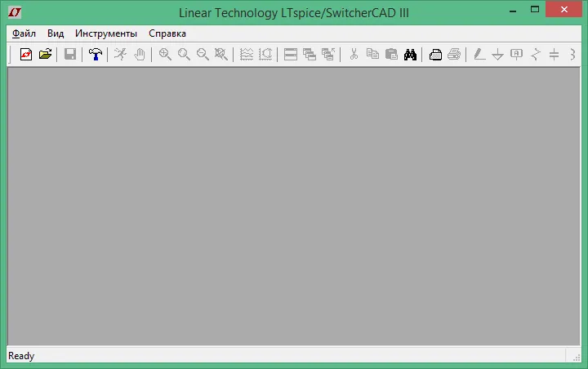Close the LTspice window
Image resolution: width=588 pixels, height=369 pixels.
tap(564, 9)
